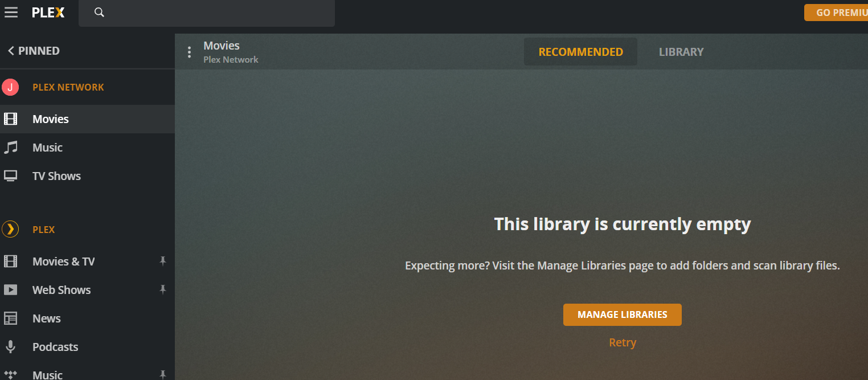
Task: Click the Plex Network subtitle under Movies
Action: point(231,59)
